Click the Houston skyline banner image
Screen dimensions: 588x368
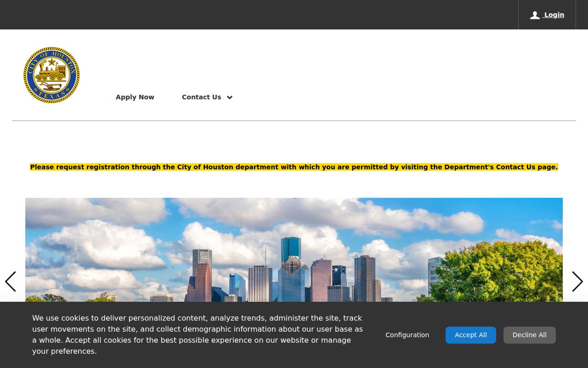click(294, 250)
